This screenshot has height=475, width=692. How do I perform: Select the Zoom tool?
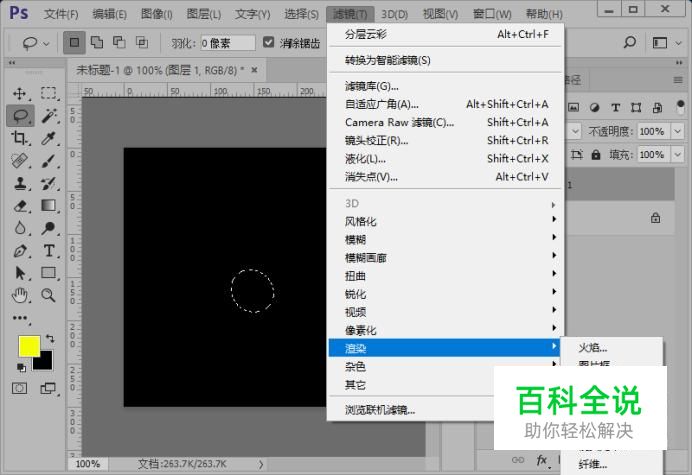pyautogui.click(x=49, y=295)
